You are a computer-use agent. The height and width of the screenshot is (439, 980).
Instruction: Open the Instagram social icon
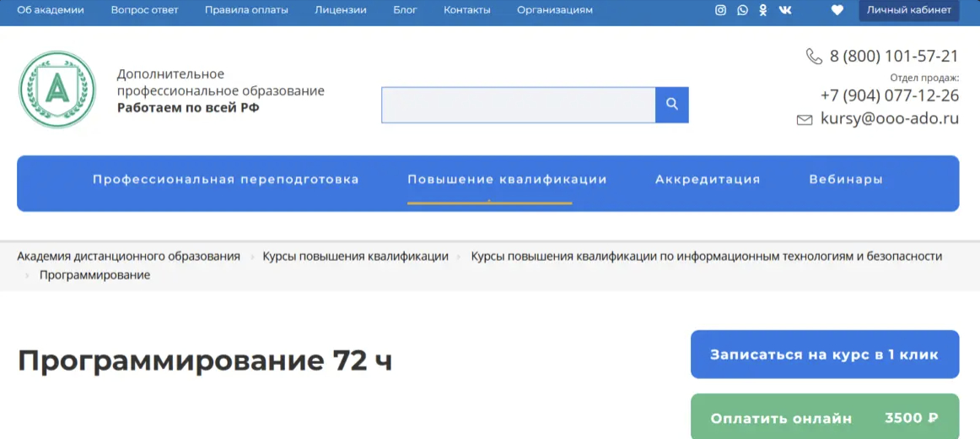click(720, 10)
